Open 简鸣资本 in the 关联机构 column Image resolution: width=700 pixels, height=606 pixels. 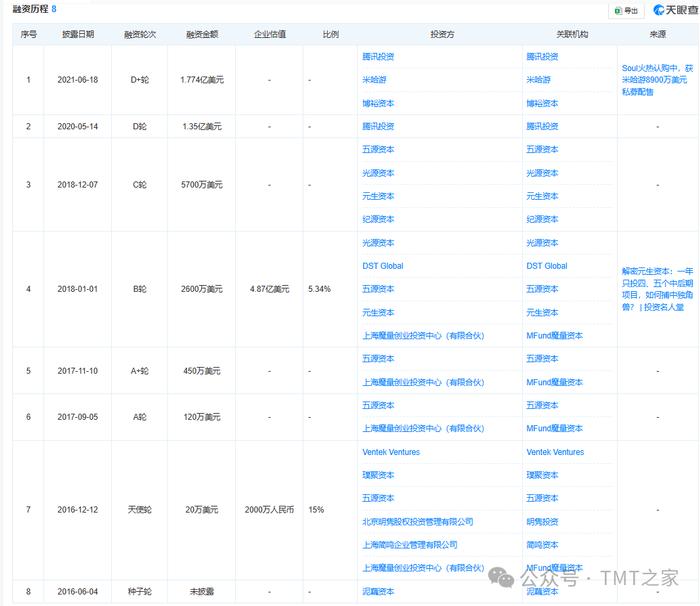[542, 545]
